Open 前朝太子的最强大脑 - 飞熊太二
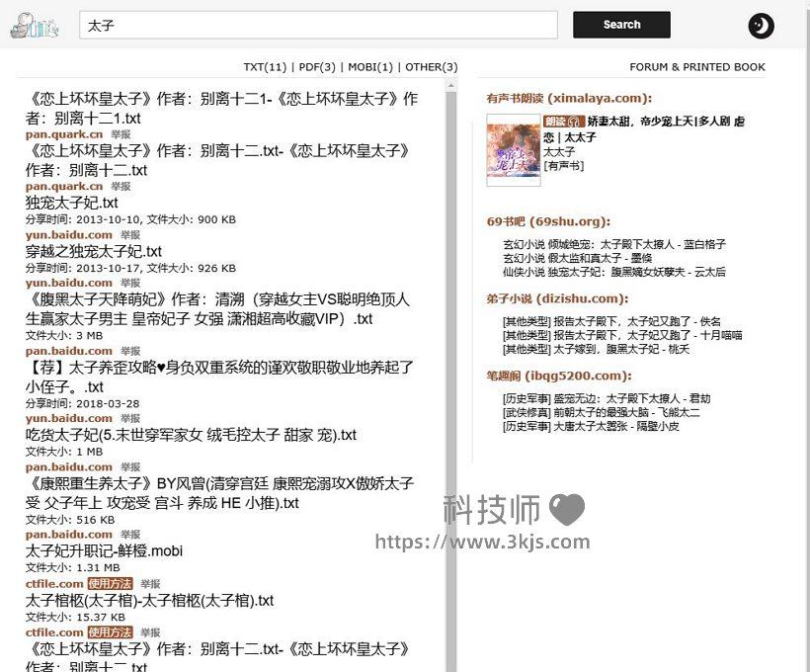810x672 pixels. 602,412
